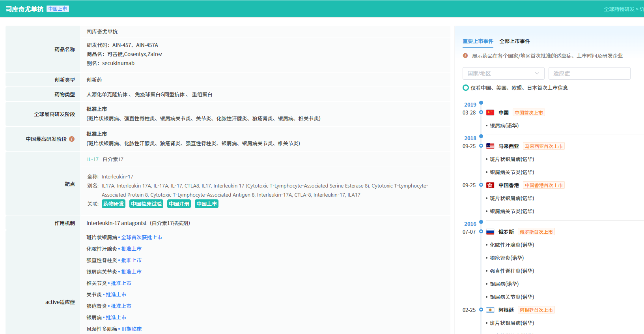
Task: Click 批准上市 link for 银屑病关节炎
Action: 131,272
